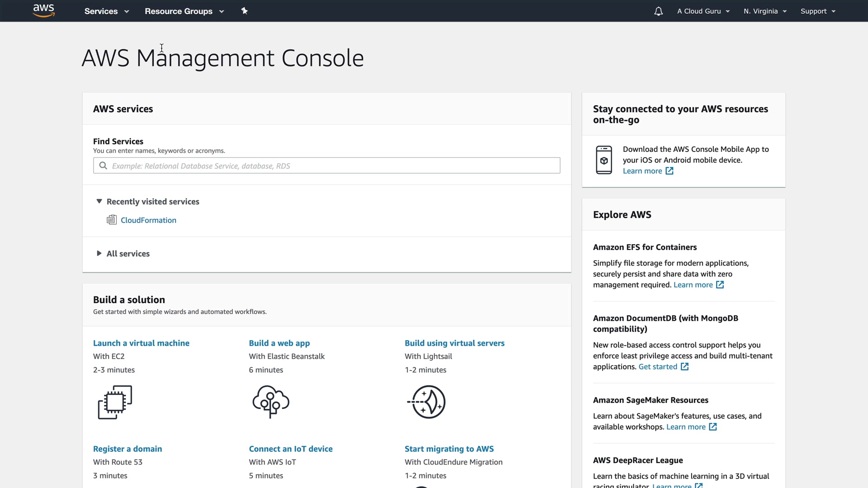Click the EC2 virtual machine chip icon

[x=115, y=402]
